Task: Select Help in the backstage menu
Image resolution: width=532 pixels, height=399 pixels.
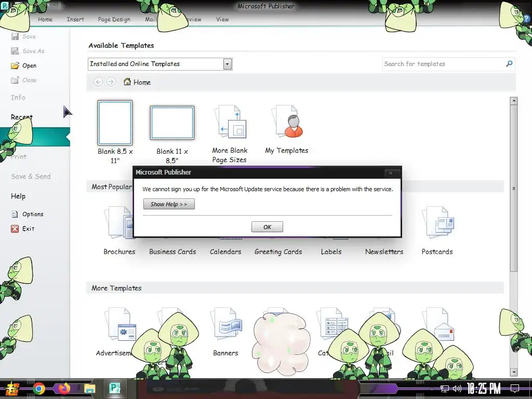Action: pos(18,196)
